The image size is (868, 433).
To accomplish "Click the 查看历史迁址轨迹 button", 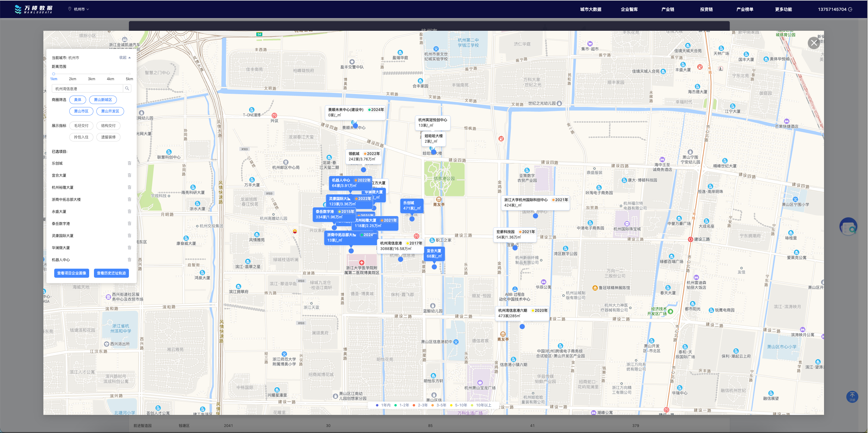I will pos(111,273).
